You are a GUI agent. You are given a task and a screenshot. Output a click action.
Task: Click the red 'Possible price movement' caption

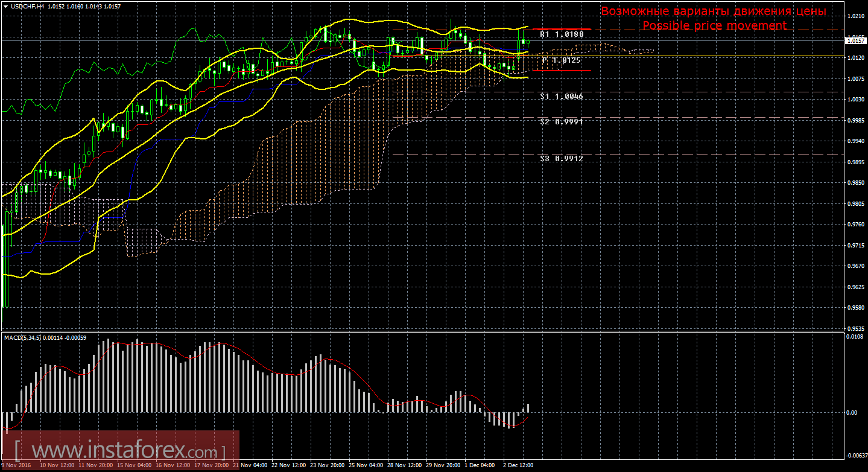[714, 25]
